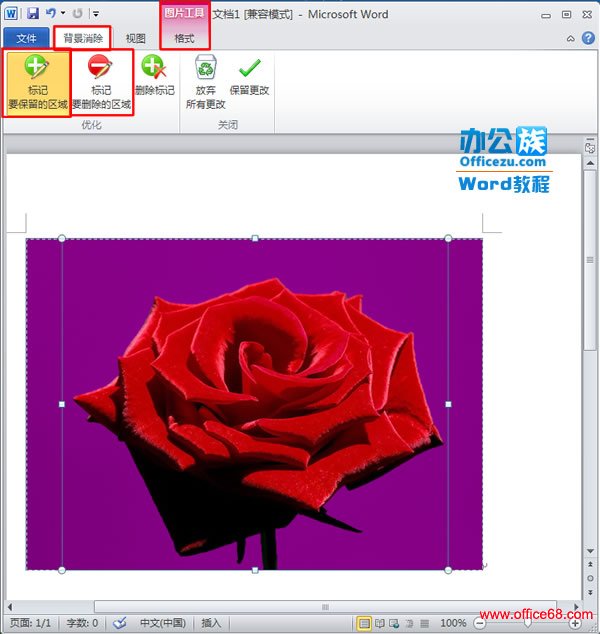This screenshot has width=600, height=634.
Task: Click the Word application icon in title bar
Action: tap(11, 14)
